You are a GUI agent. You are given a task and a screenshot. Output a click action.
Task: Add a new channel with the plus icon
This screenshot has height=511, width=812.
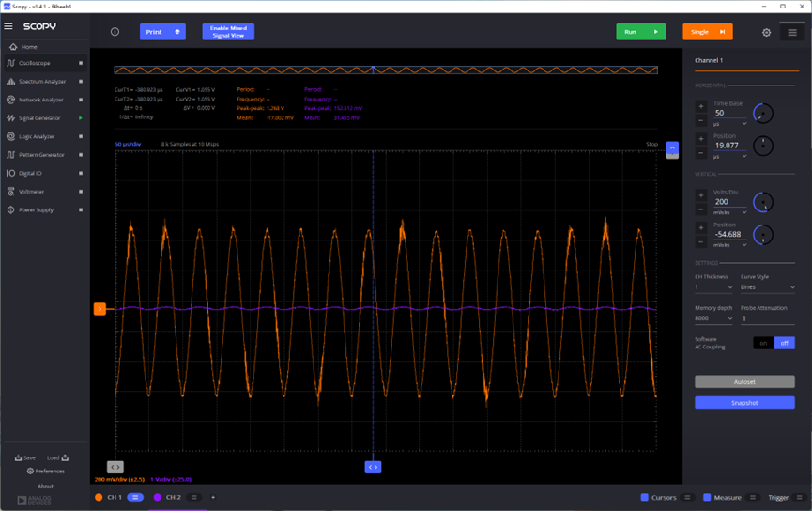pyautogui.click(x=213, y=498)
